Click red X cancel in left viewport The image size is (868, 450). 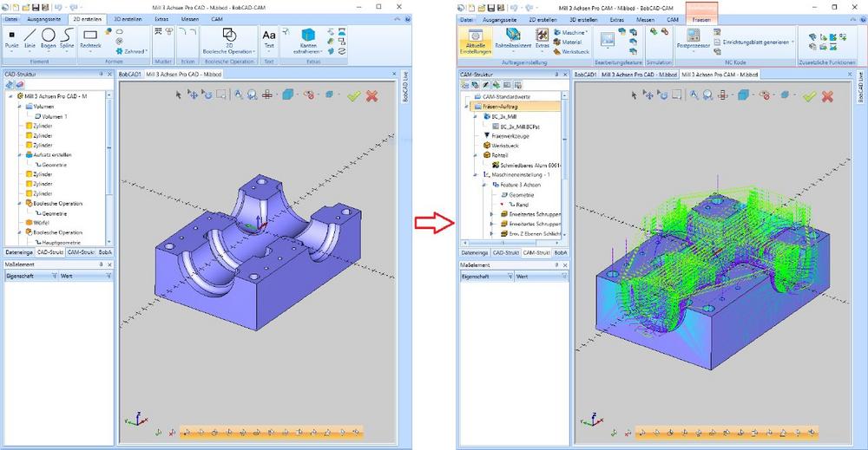[372, 95]
